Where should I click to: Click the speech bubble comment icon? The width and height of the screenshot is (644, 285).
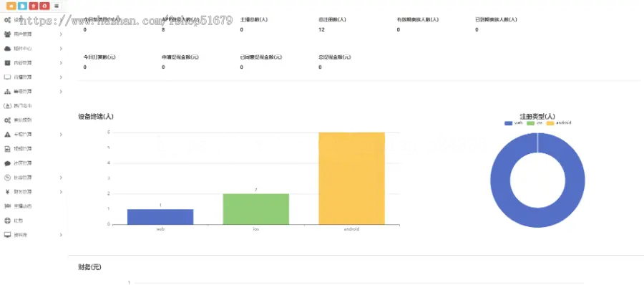click(7, 163)
